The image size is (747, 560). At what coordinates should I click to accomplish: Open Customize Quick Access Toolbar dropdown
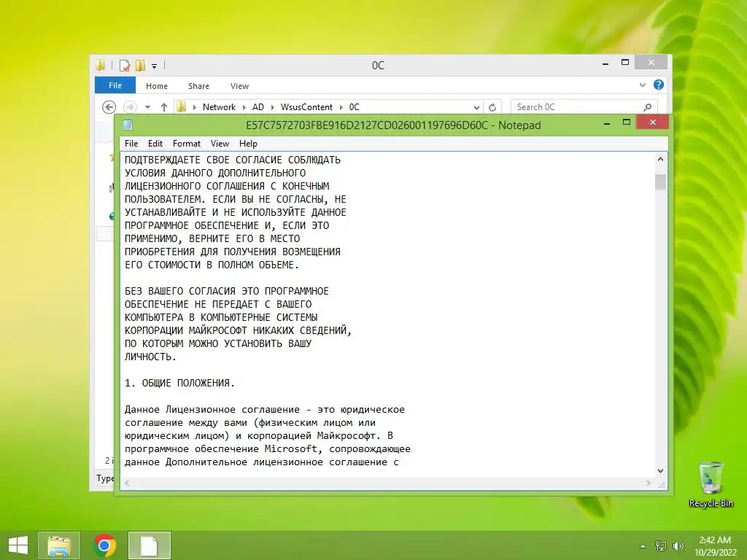coord(155,66)
